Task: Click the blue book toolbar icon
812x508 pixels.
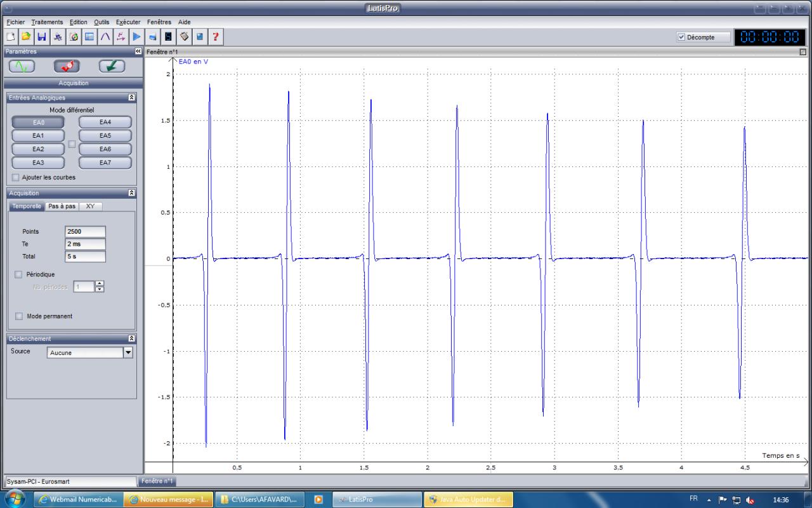Action: tap(200, 37)
